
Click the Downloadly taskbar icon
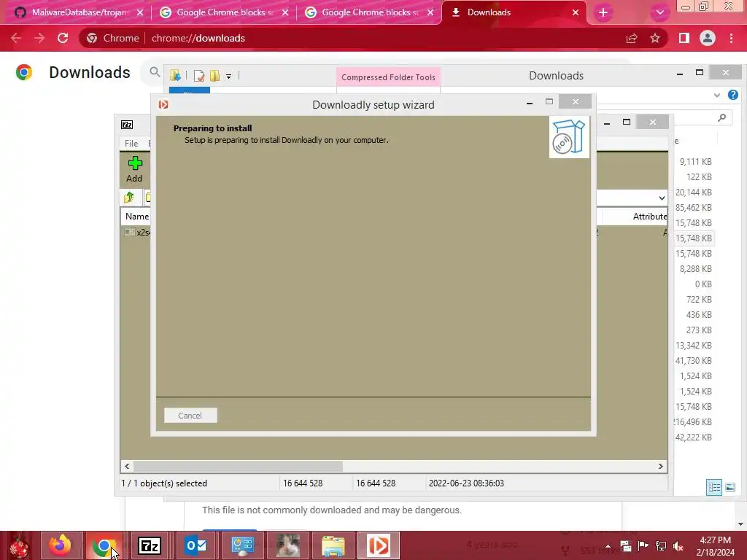379,545
